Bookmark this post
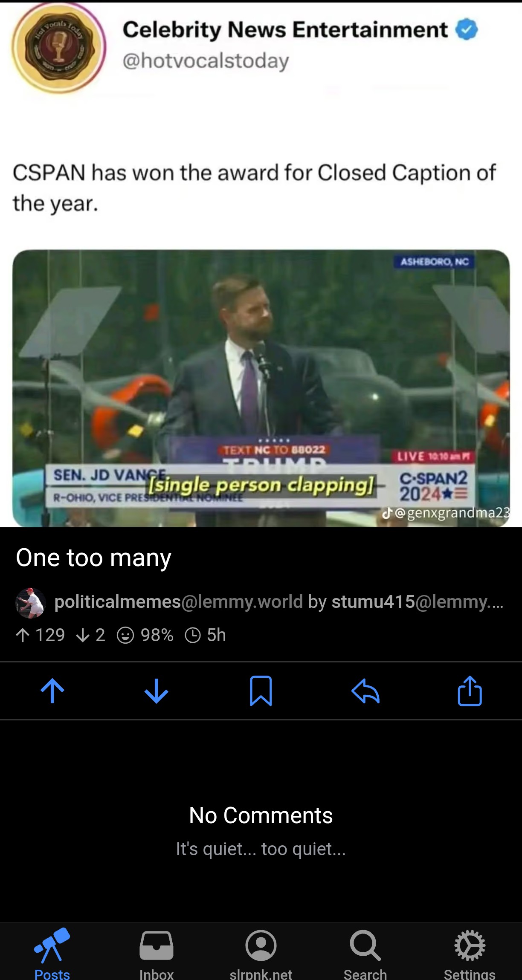The height and width of the screenshot is (980, 522). [261, 691]
